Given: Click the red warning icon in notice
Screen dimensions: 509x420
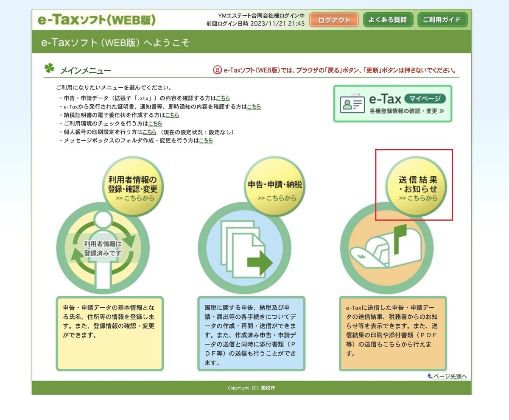Looking at the screenshot, I should pos(217,70).
